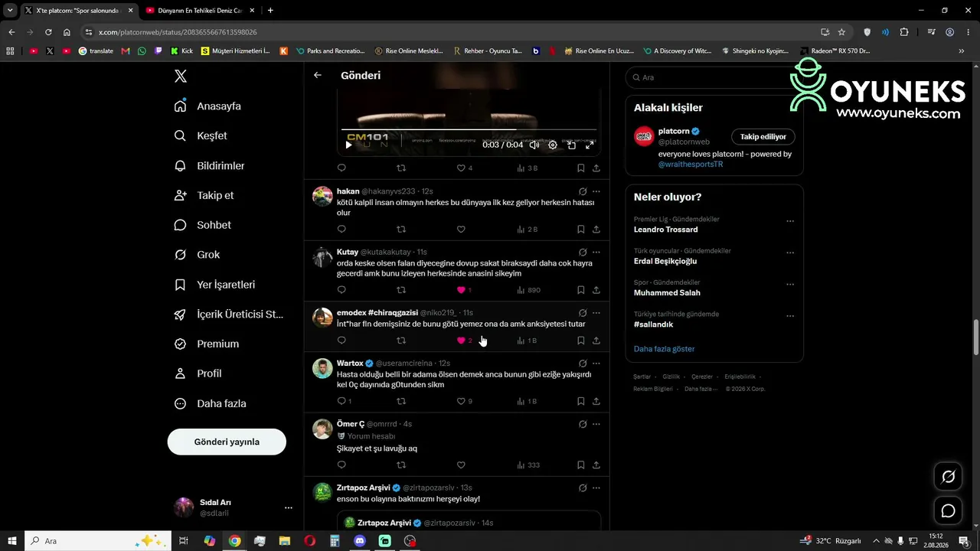Viewport: 980px width, 551px height.
Task: Bookmark this page with the star
Action: click(841, 32)
